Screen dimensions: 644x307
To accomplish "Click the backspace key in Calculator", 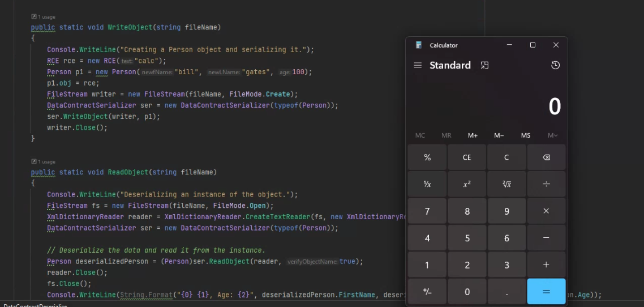I will [546, 157].
